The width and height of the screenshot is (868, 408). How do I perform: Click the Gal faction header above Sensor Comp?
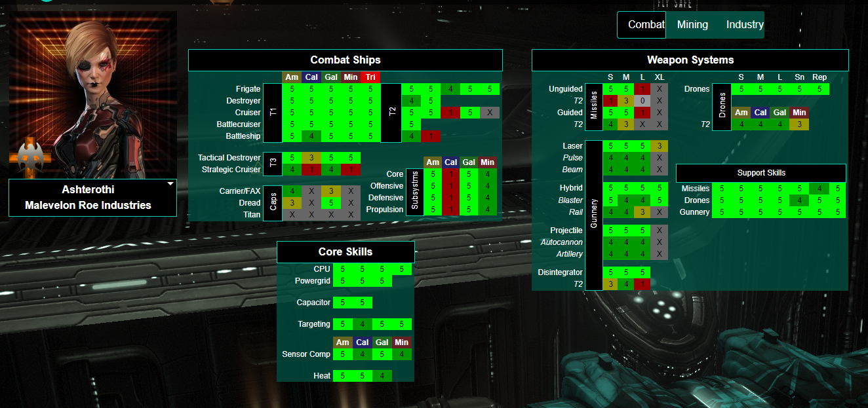pos(382,342)
